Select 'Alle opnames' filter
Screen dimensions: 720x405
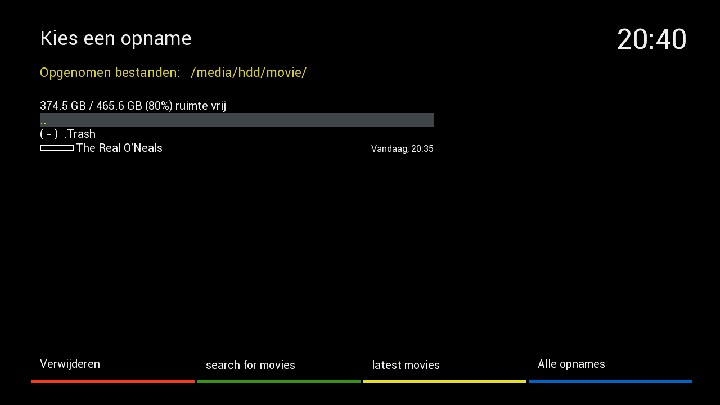[571, 364]
